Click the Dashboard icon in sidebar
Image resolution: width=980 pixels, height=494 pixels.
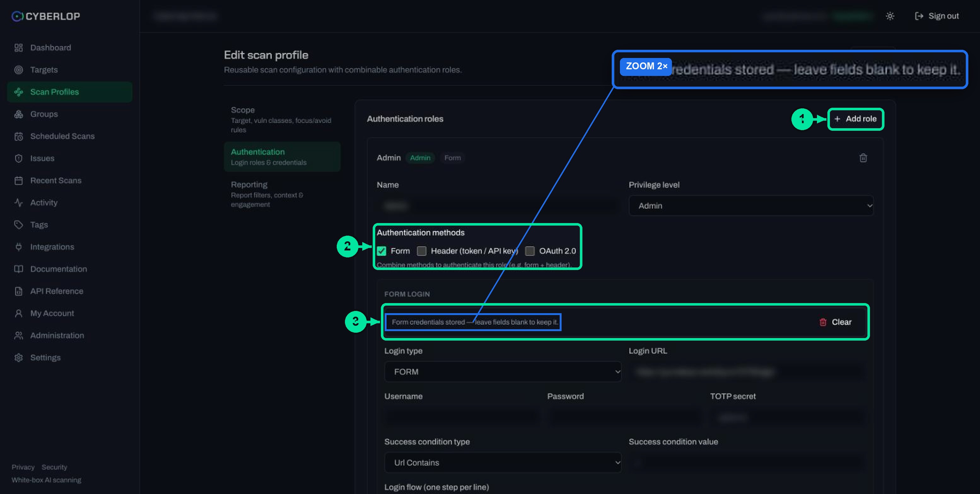[x=18, y=48]
